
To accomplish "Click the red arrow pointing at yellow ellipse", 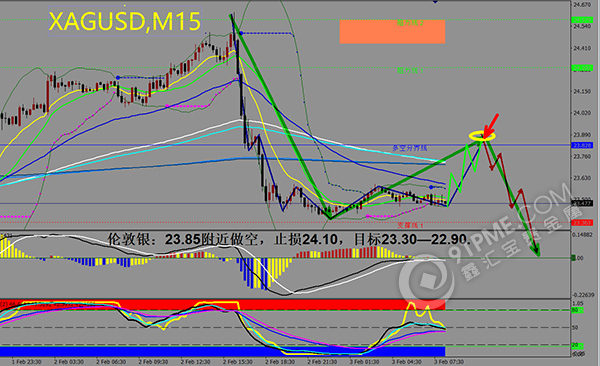I will click(491, 125).
